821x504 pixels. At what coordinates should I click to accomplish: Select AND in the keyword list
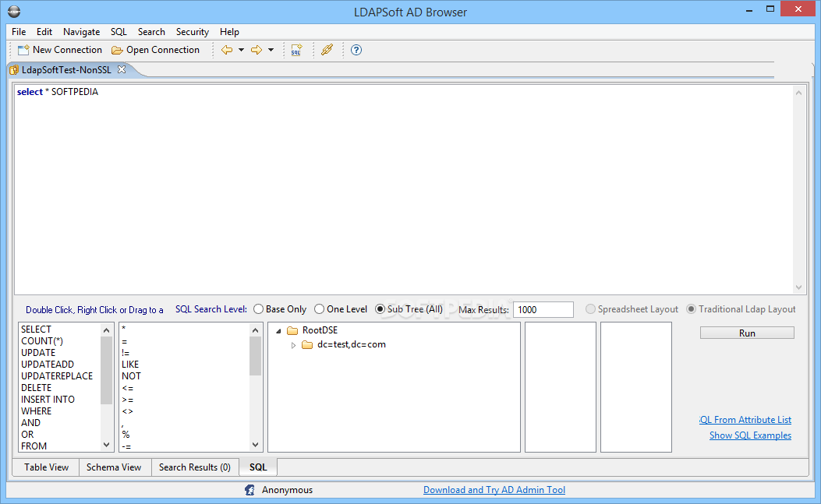pyautogui.click(x=30, y=423)
